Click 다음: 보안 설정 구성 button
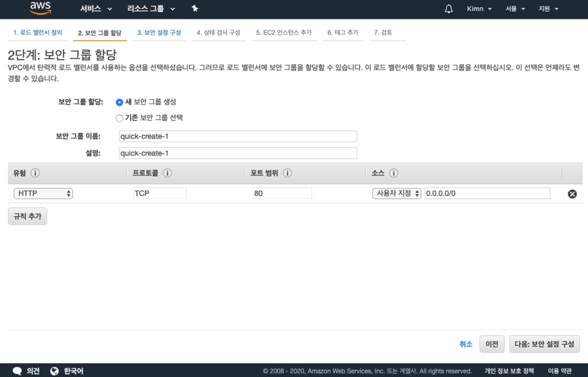The height and width of the screenshot is (377, 588). point(544,344)
